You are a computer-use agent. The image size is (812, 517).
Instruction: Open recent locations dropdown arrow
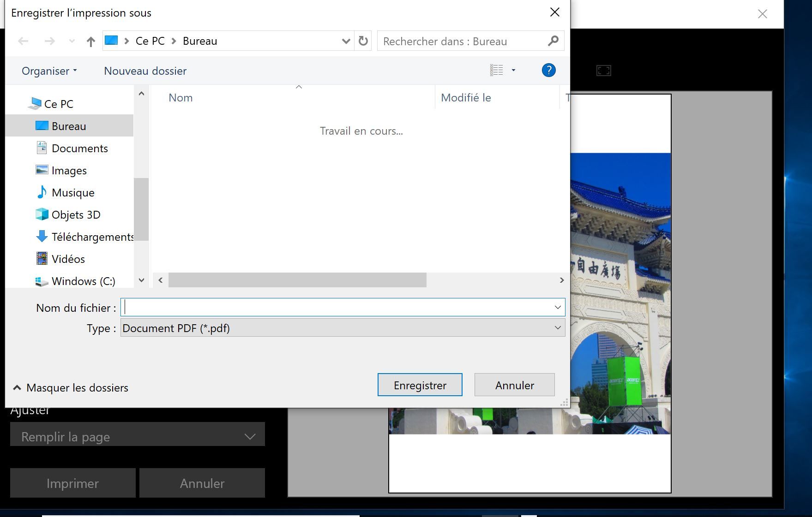tap(72, 42)
